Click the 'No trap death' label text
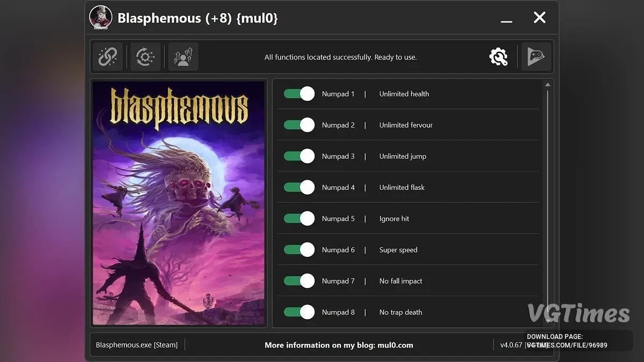The height and width of the screenshot is (362, 644). click(x=400, y=312)
